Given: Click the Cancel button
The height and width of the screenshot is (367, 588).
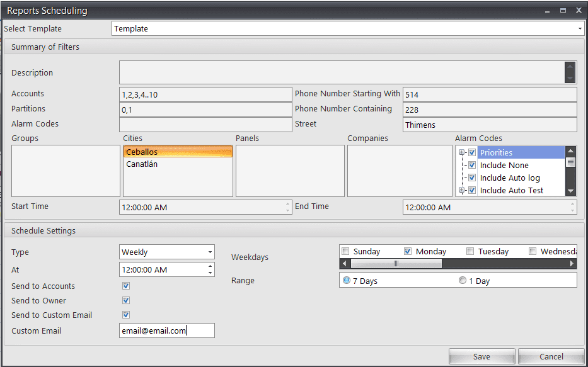Looking at the screenshot, I should (551, 356).
